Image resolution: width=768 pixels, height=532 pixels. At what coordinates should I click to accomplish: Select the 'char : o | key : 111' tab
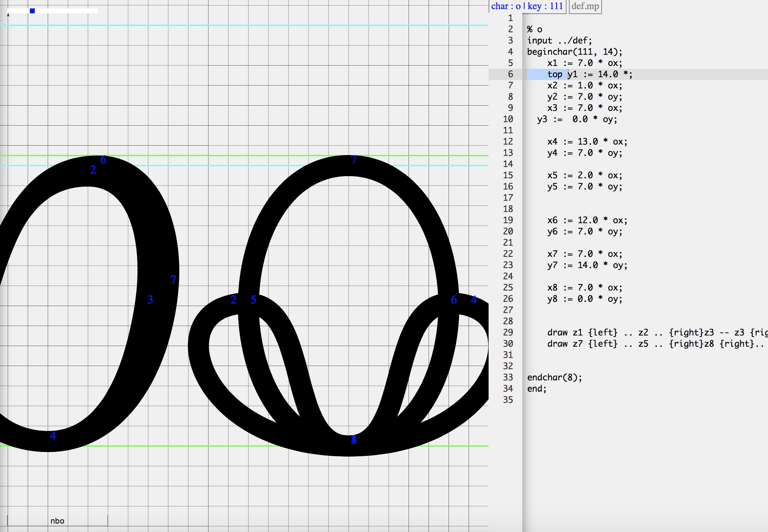527,6
